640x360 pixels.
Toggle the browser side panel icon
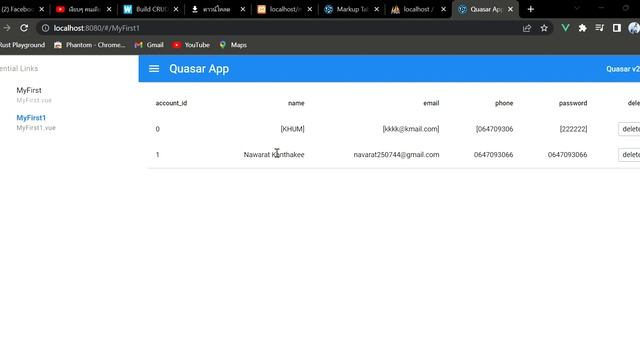617,28
